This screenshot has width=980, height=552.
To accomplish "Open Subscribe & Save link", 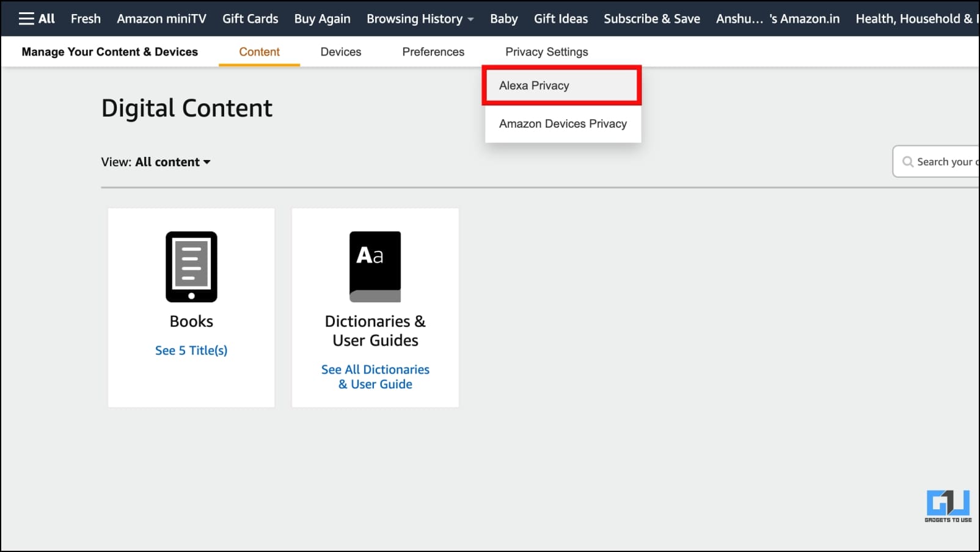I will (x=652, y=19).
